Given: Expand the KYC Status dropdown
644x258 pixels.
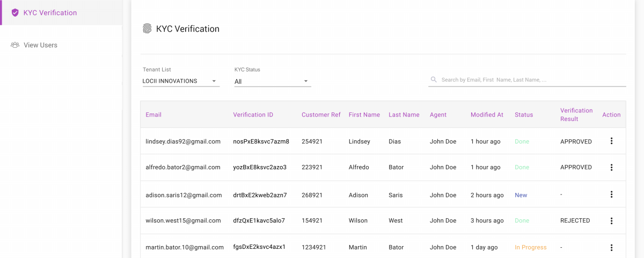Looking at the screenshot, I should [x=273, y=82].
